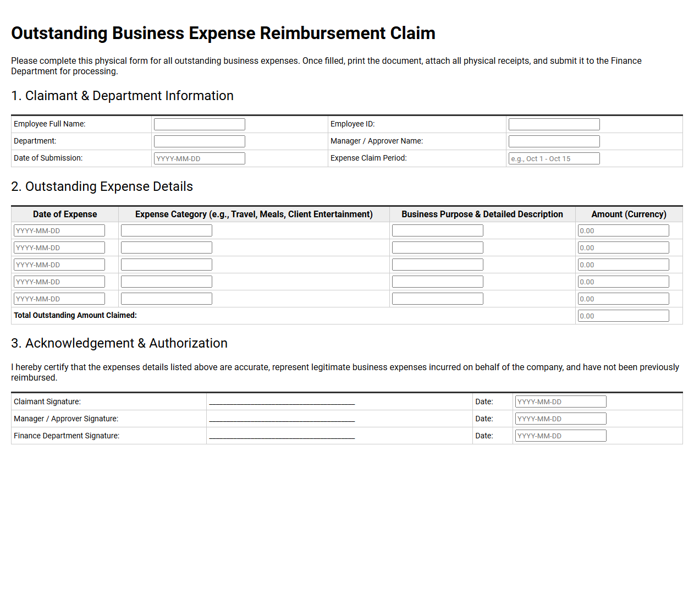Click the Claimant Signature line
This screenshot has width=694, height=616.
(282, 402)
